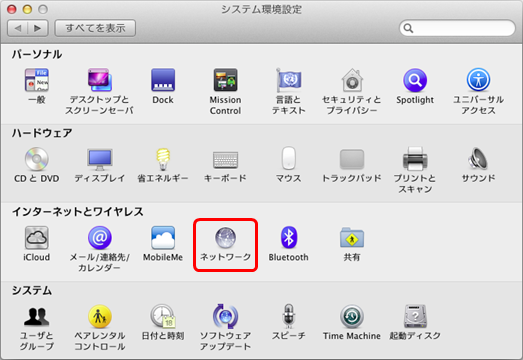The height and width of the screenshot is (360, 523).
Task: Open トラックパッド preferences icon
Action: pyautogui.click(x=352, y=159)
